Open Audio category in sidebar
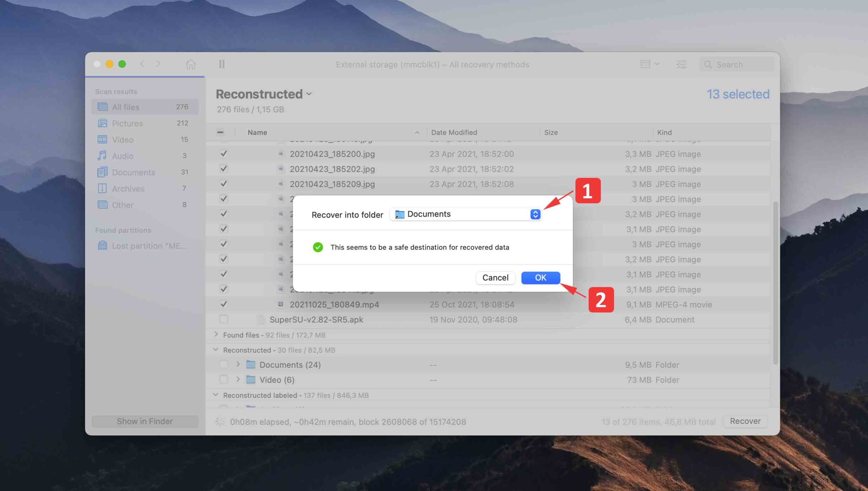The width and height of the screenshot is (868, 491). click(122, 156)
